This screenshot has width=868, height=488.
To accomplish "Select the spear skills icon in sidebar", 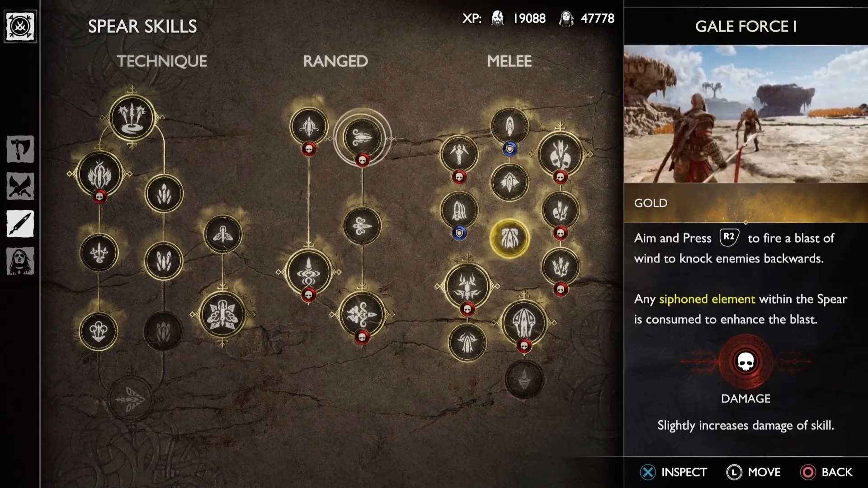I will [20, 224].
